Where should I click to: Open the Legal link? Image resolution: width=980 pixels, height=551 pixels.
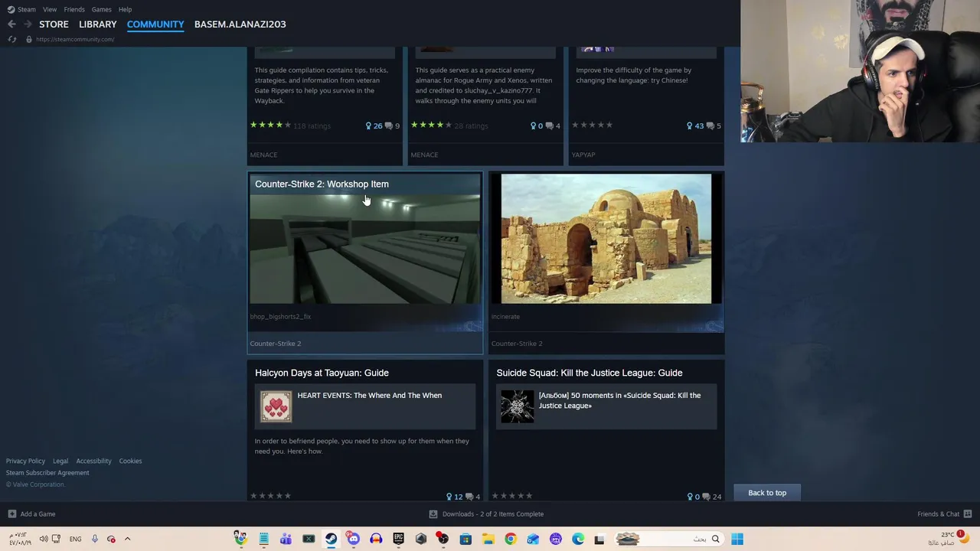[x=60, y=461]
